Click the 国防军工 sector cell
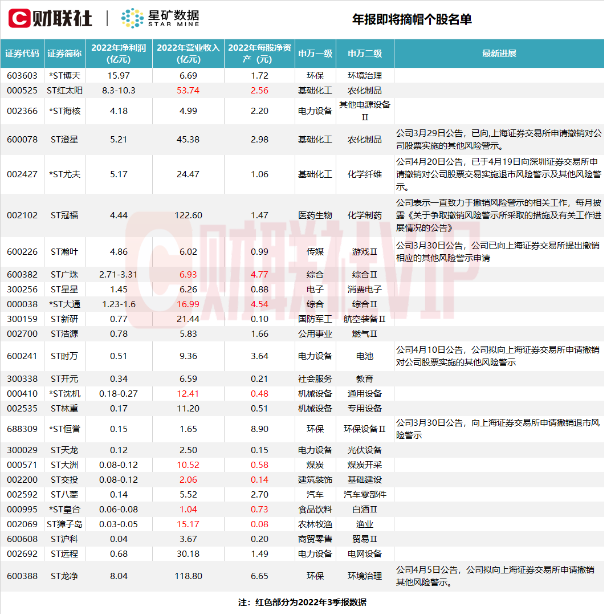 [315, 319]
